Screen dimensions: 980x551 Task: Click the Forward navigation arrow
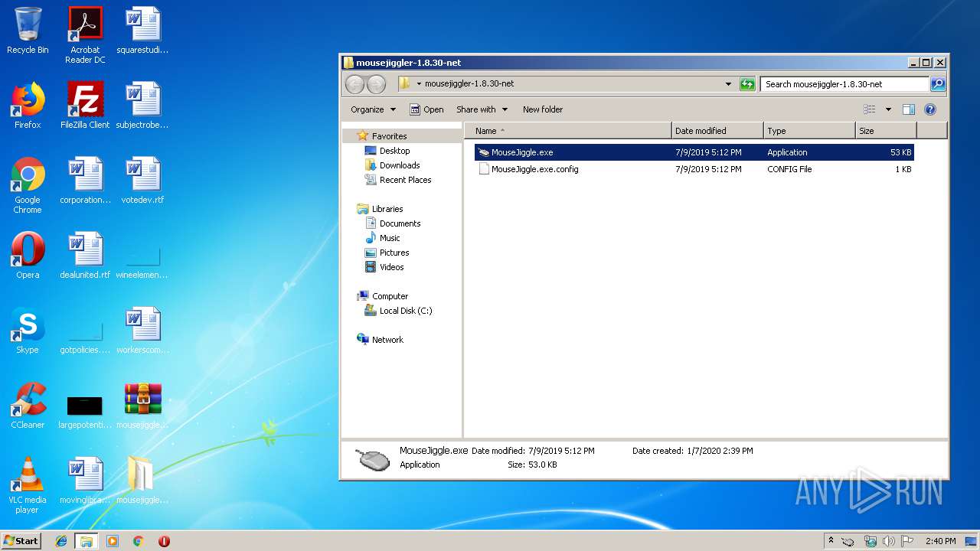(376, 84)
